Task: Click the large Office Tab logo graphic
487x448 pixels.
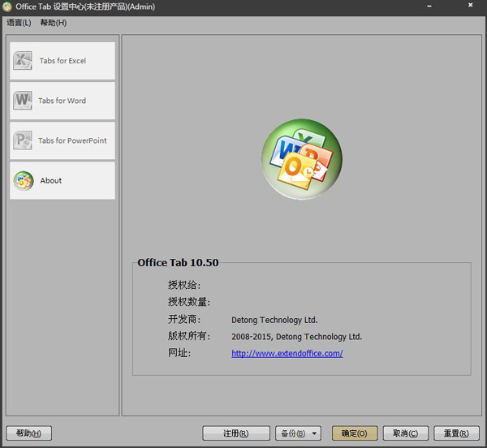Action: (302, 159)
